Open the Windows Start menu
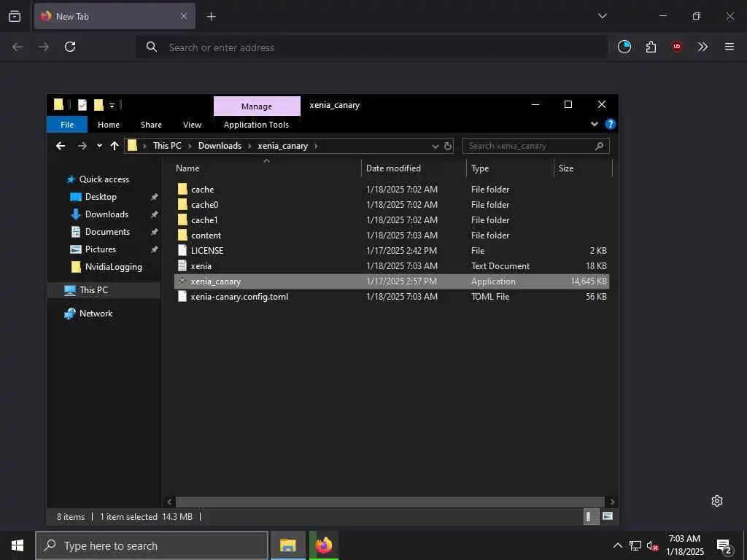 [18, 545]
